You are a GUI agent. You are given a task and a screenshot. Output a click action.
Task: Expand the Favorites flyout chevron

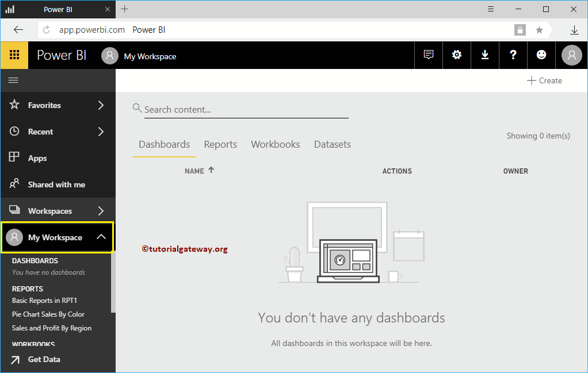(101, 105)
